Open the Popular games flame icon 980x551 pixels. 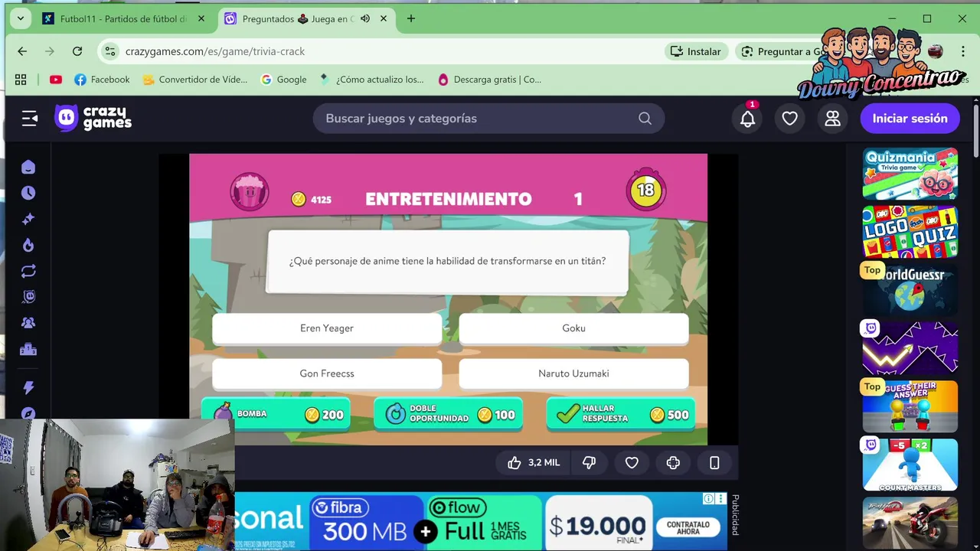28,245
